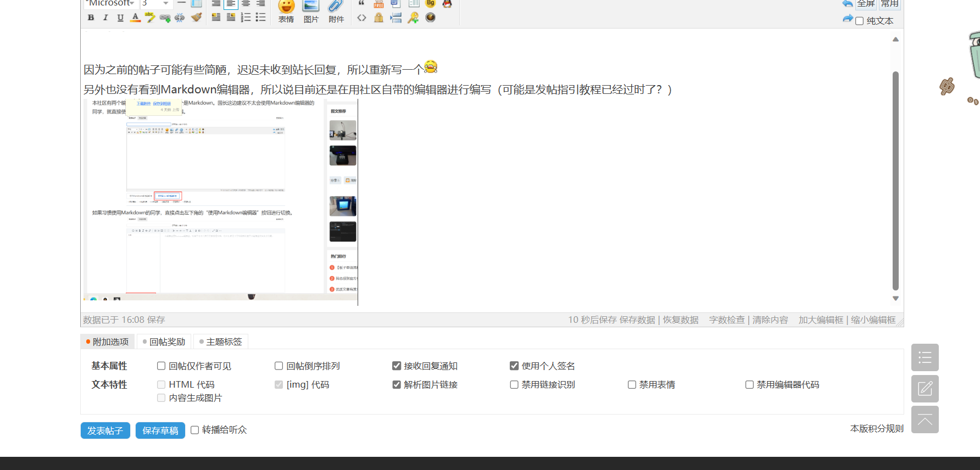980x470 pixels.
Task: Enable the 纯文本 plain text checkbox
Action: [860, 21]
